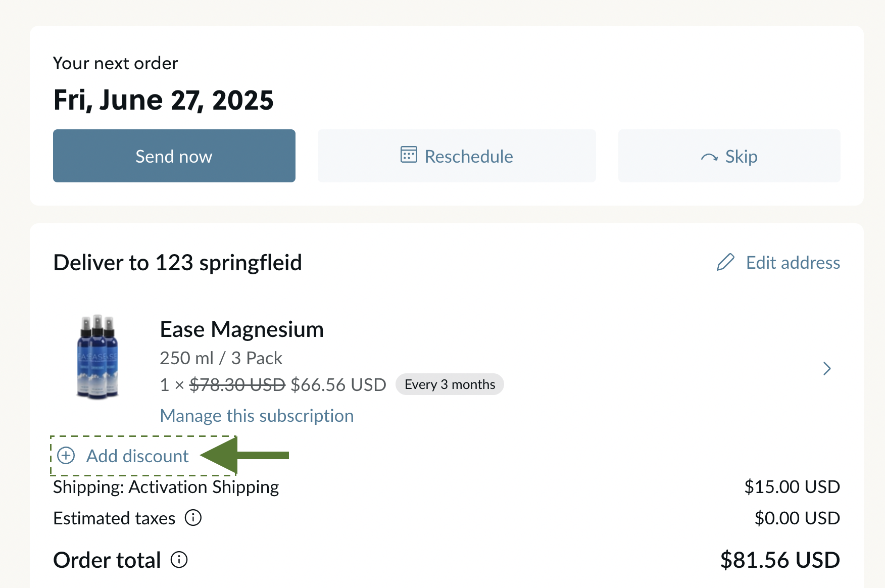Viewport: 885px width, 588px height.
Task: Click the plus circle icon for Add discount
Action: (66, 456)
